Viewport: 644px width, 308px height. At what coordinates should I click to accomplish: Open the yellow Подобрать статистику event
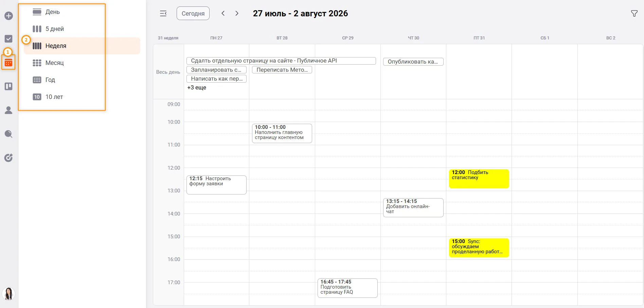[x=479, y=178]
